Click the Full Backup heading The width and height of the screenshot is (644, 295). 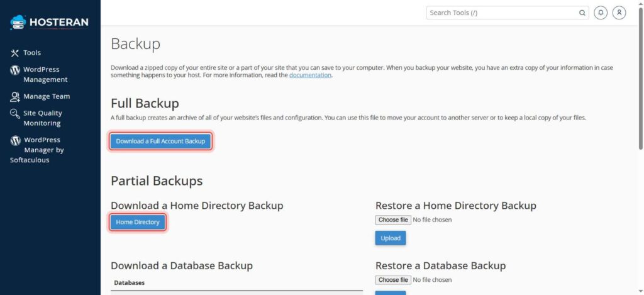[x=145, y=104]
